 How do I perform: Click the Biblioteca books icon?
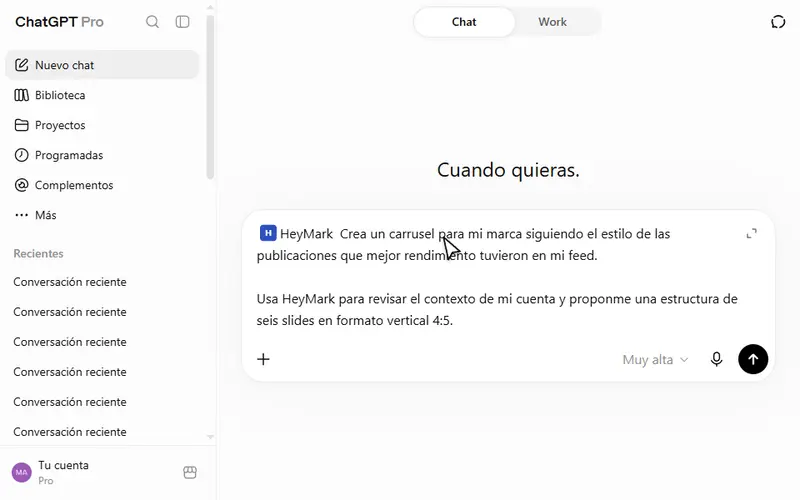(x=21, y=95)
